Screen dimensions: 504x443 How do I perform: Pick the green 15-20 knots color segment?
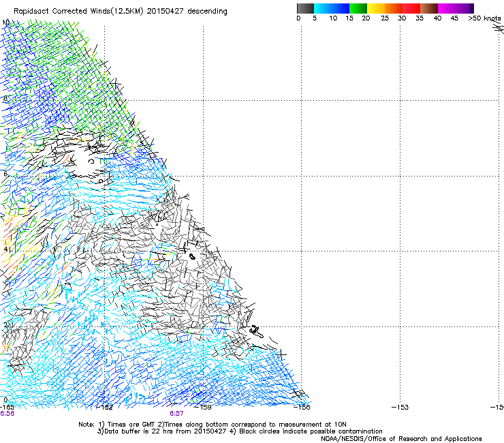358,8
